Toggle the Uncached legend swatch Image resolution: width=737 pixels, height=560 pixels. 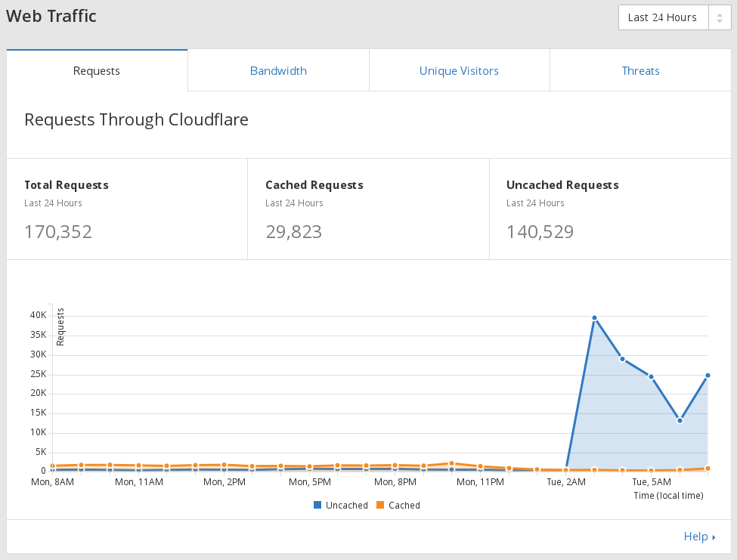click(317, 505)
